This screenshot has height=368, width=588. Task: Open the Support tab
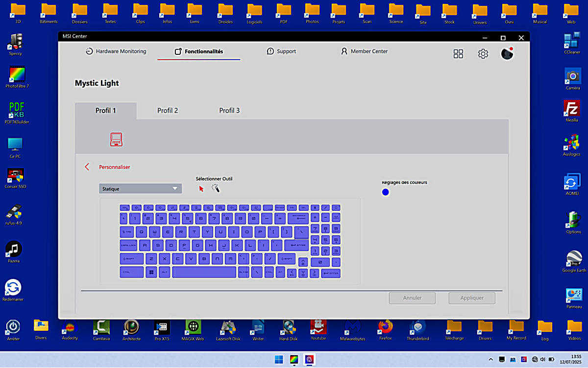281,51
